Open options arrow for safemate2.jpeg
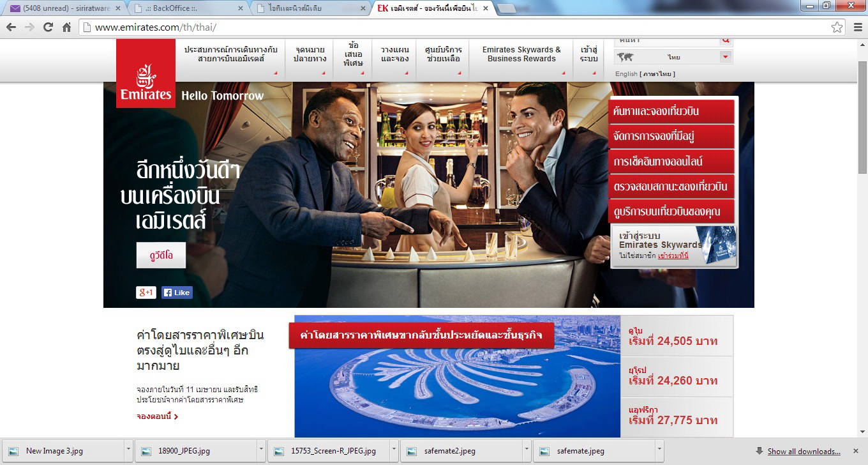The image size is (868, 465). coord(527,451)
